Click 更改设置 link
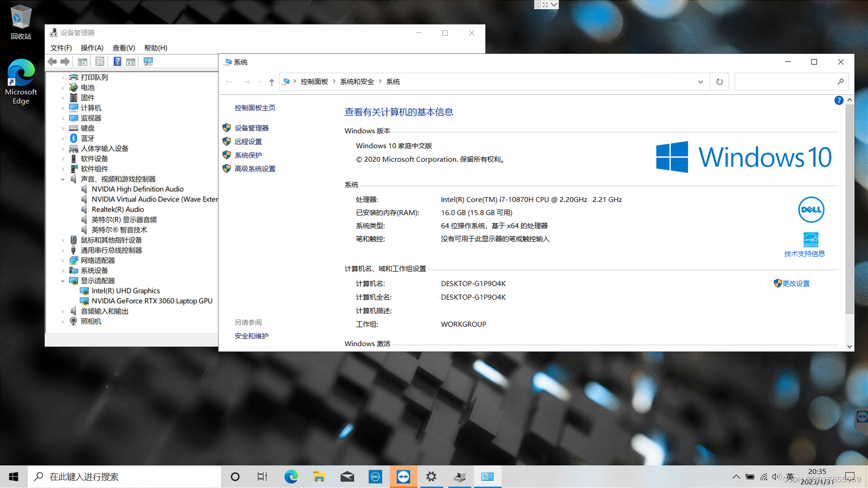 796,284
